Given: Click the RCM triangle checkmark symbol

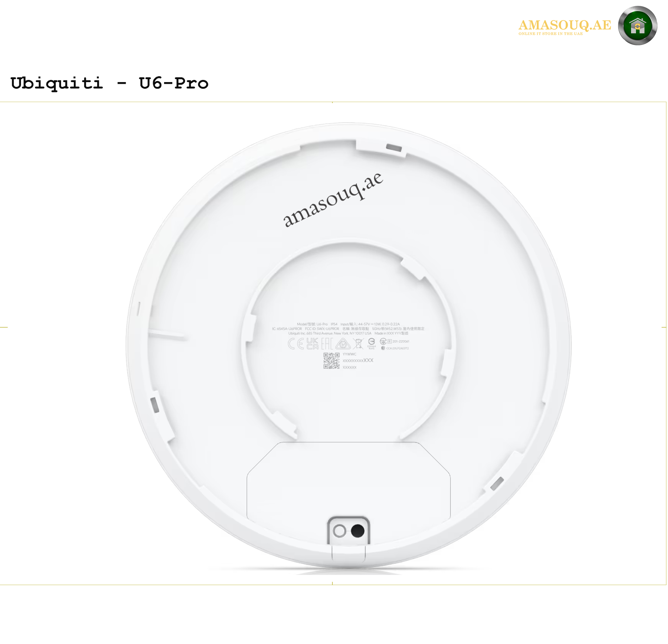Looking at the screenshot, I should pos(343,343).
